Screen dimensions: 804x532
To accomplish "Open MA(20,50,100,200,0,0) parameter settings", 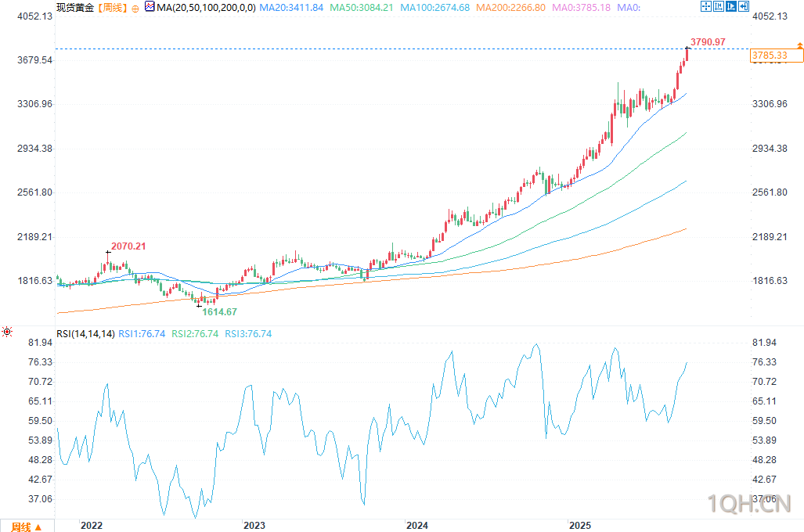I will coord(207,8).
